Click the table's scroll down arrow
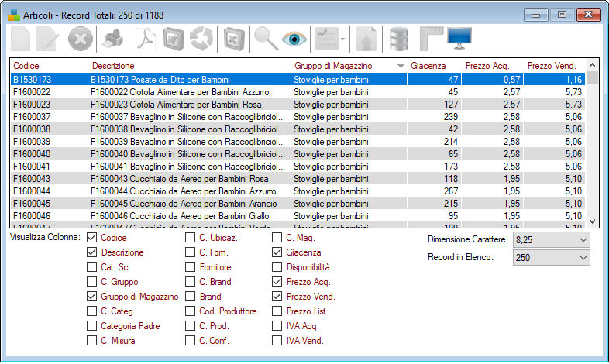The height and width of the screenshot is (364, 609). [593, 221]
